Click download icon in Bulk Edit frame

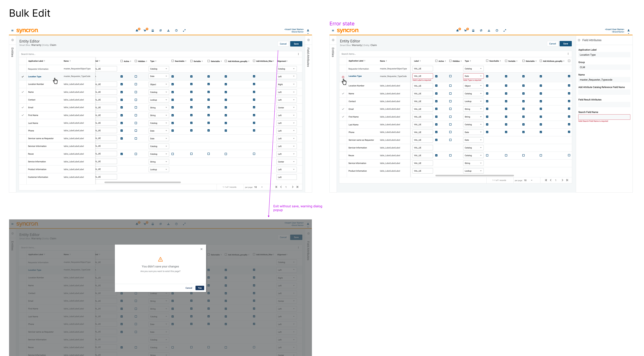pos(168,30)
